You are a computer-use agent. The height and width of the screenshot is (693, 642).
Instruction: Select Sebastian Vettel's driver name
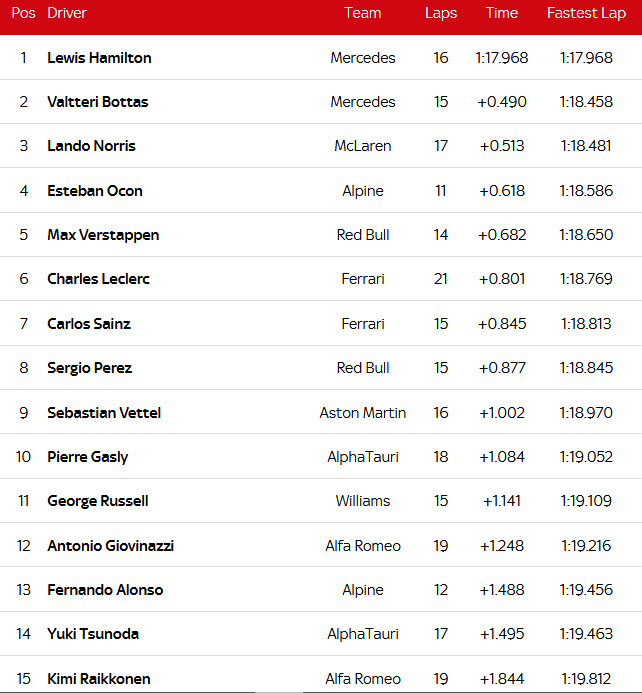click(x=104, y=413)
